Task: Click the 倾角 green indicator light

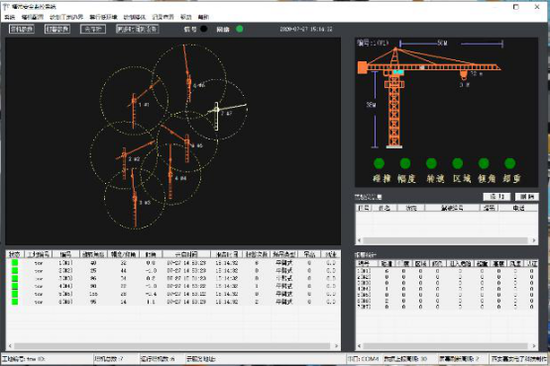Action: [x=484, y=163]
